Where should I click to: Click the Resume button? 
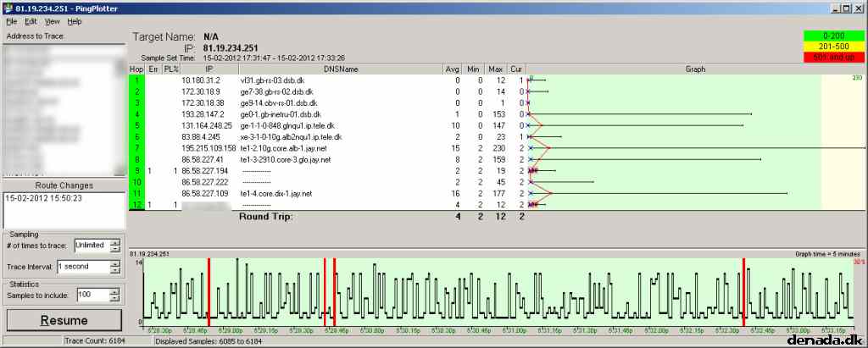(64, 320)
